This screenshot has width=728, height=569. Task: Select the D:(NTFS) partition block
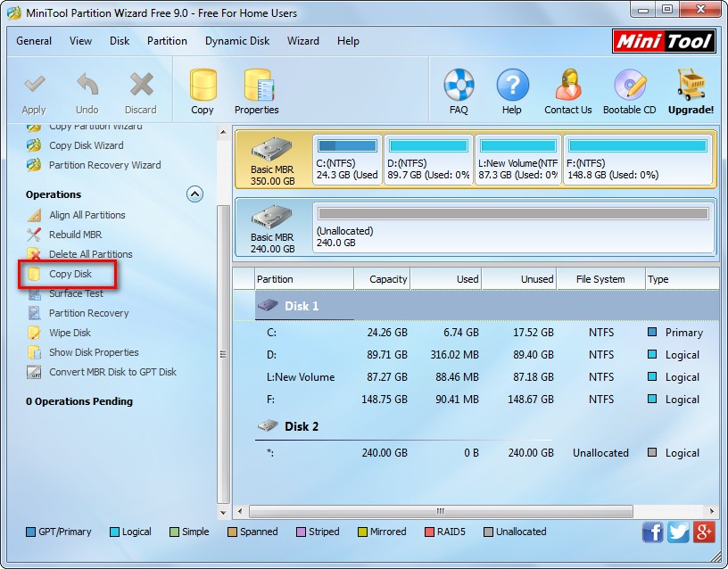[x=428, y=161]
